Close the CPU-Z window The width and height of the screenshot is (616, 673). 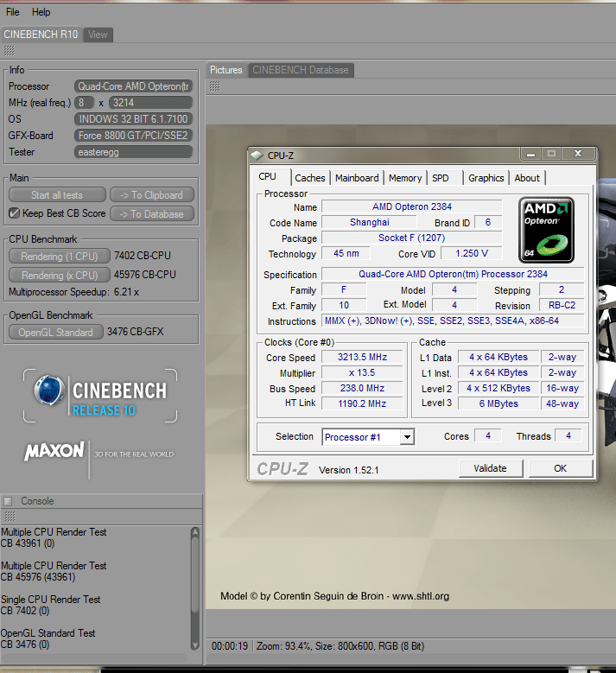[x=577, y=154]
